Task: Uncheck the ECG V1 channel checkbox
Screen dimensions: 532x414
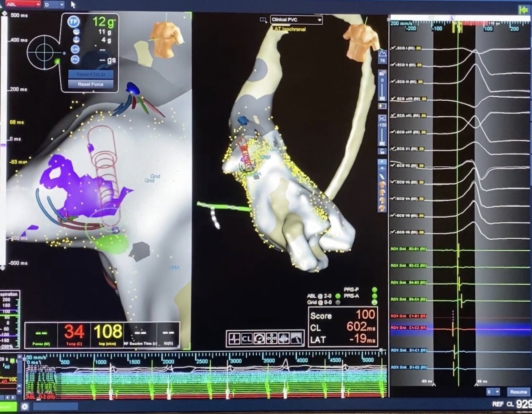Action: click(x=392, y=149)
